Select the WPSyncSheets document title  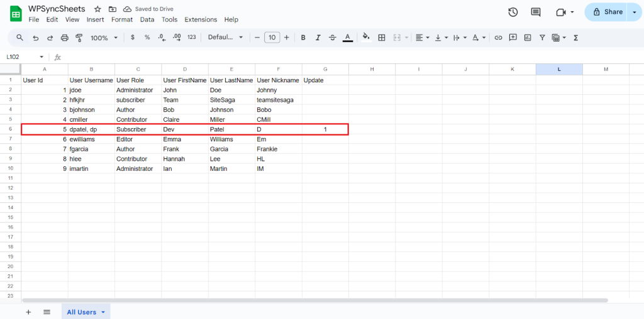[x=57, y=9]
